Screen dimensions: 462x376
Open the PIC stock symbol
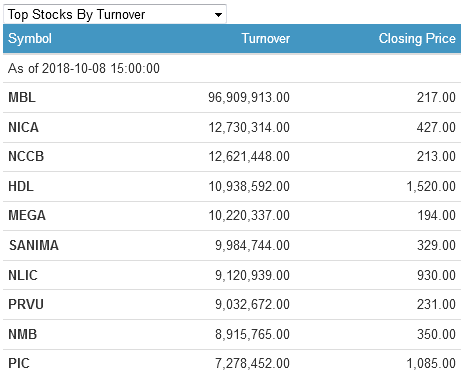click(19, 363)
